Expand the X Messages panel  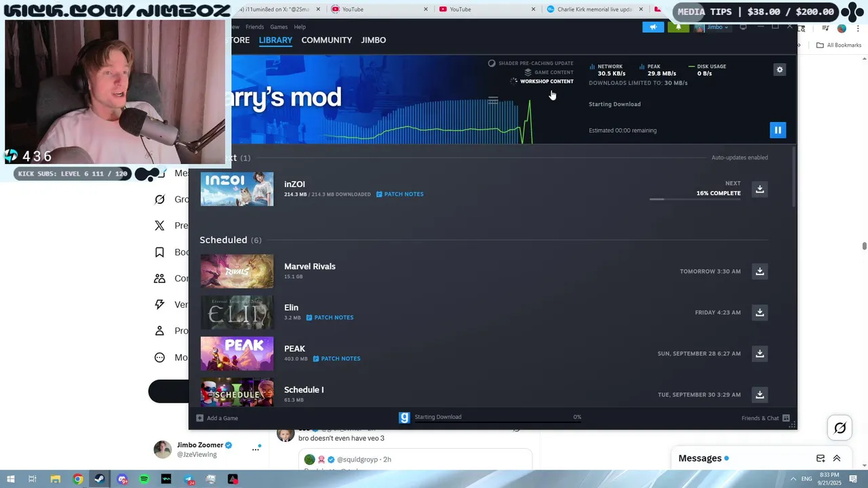pos(837,458)
